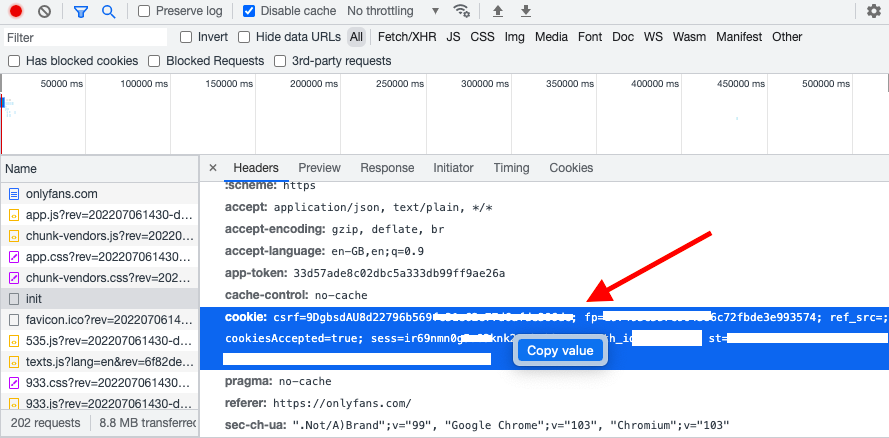This screenshot has height=438, width=889.
Task: Open network settings gear icon
Action: click(874, 11)
